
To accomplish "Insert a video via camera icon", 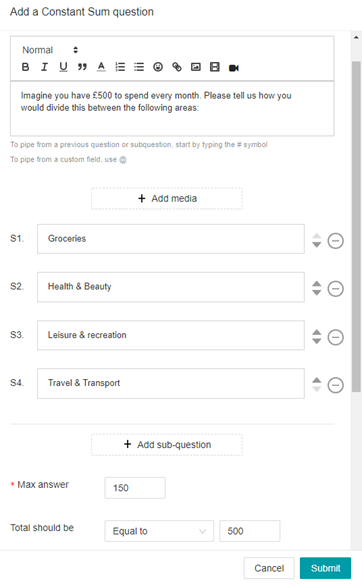I will pyautogui.click(x=234, y=68).
